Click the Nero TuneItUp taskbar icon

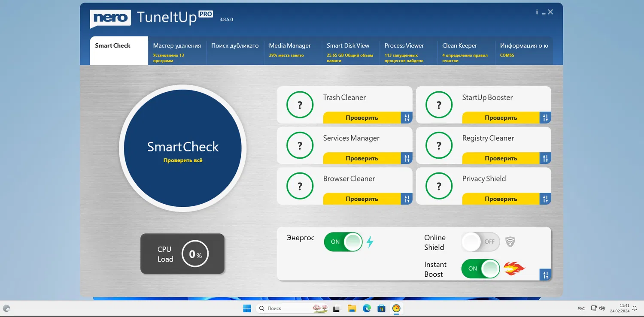coord(396,308)
